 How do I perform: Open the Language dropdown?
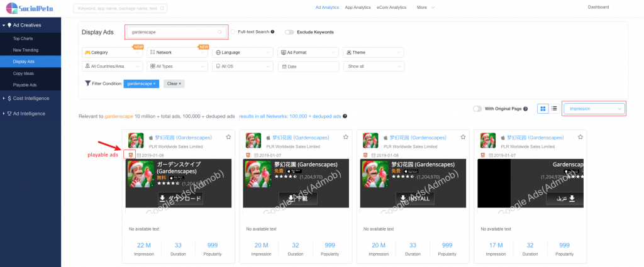pos(243,53)
